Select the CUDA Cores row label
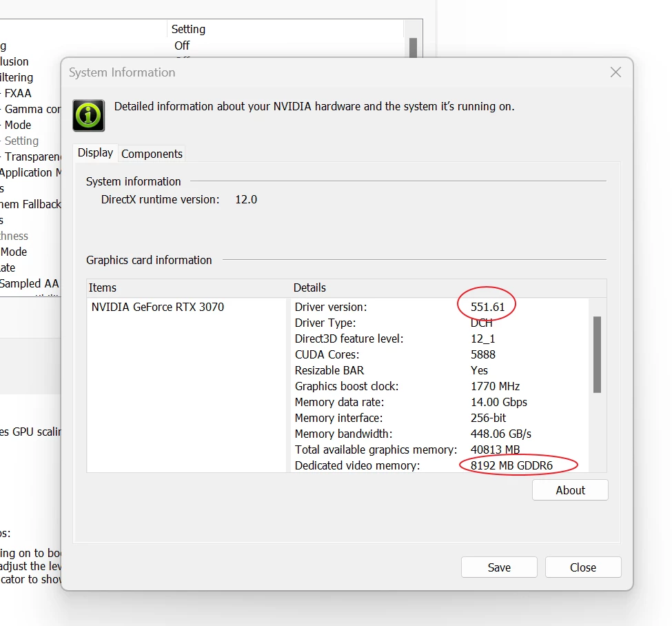The height and width of the screenshot is (626, 672). coord(327,354)
